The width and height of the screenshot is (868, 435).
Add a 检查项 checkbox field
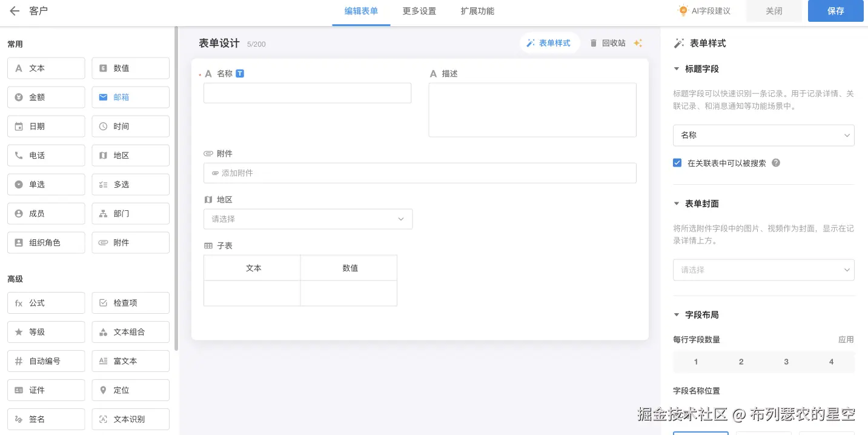pyautogui.click(x=130, y=303)
